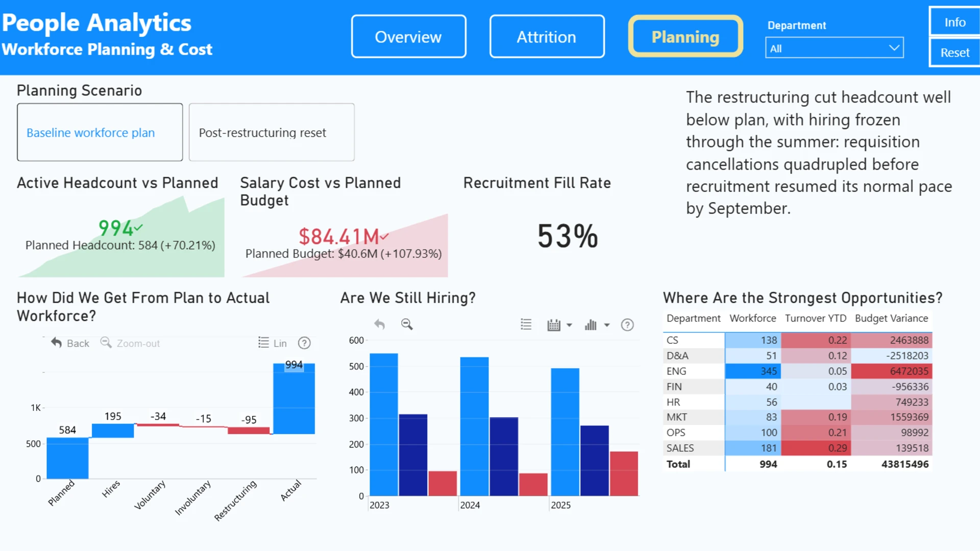This screenshot has width=980, height=551.
Task: Click the red ENG Budget Variance cell
Action: tap(892, 371)
